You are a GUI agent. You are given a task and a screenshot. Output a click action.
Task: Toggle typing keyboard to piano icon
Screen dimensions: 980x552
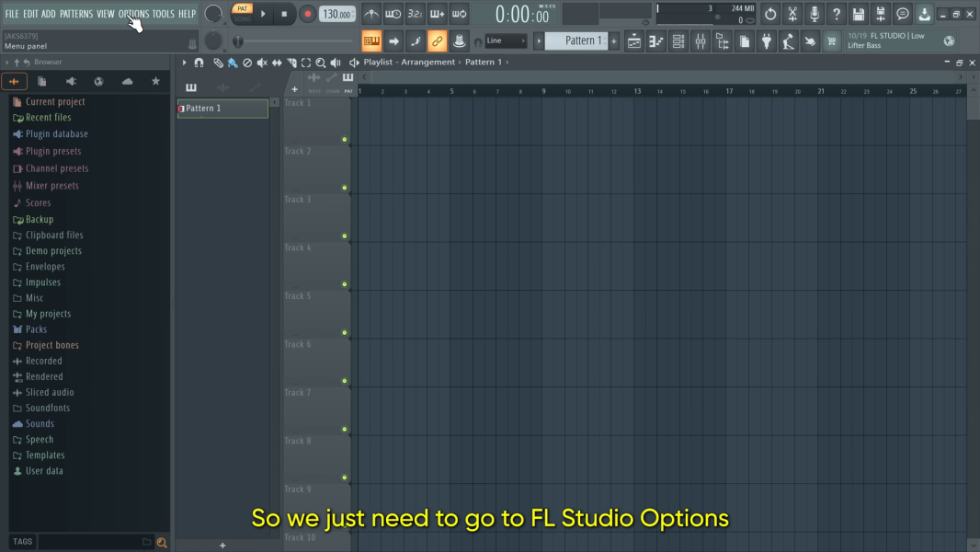(x=371, y=41)
